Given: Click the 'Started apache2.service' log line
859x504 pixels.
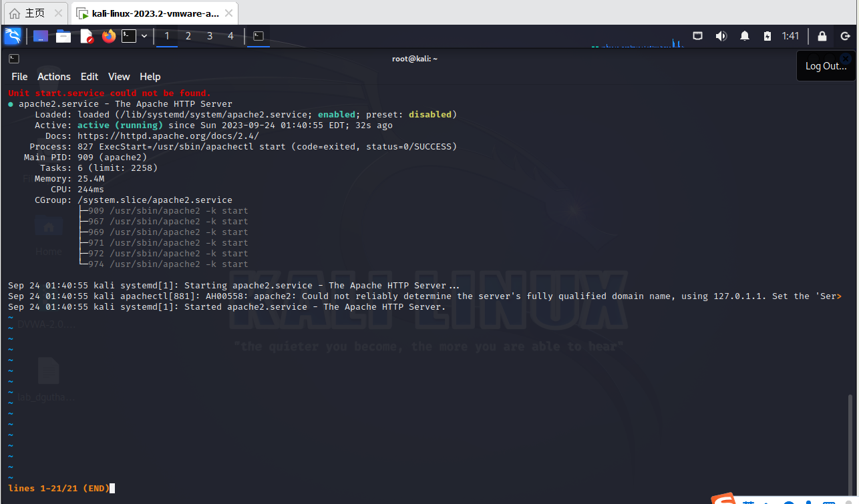Looking at the screenshot, I should [227, 306].
